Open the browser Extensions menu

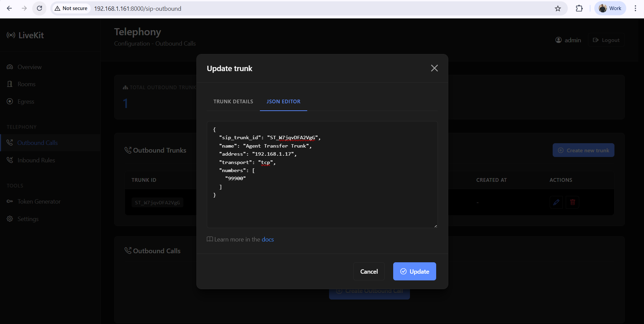pyautogui.click(x=579, y=8)
